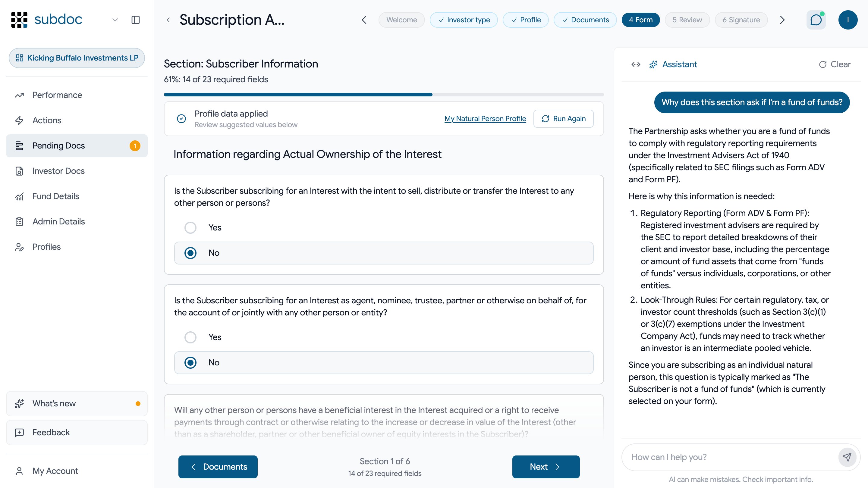Click the '61%: 14 of 23 required fields' text
868x488 pixels.
pyautogui.click(x=216, y=80)
